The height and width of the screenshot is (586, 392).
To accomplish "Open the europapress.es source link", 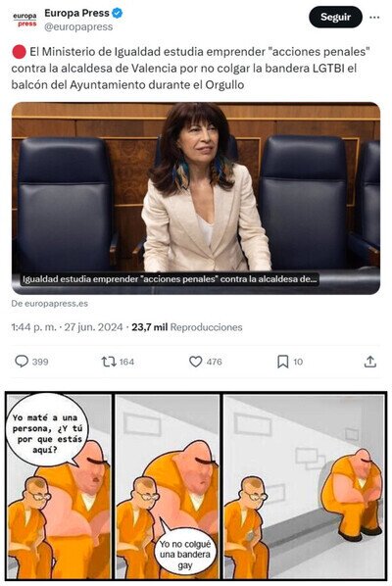I will pos(50,304).
